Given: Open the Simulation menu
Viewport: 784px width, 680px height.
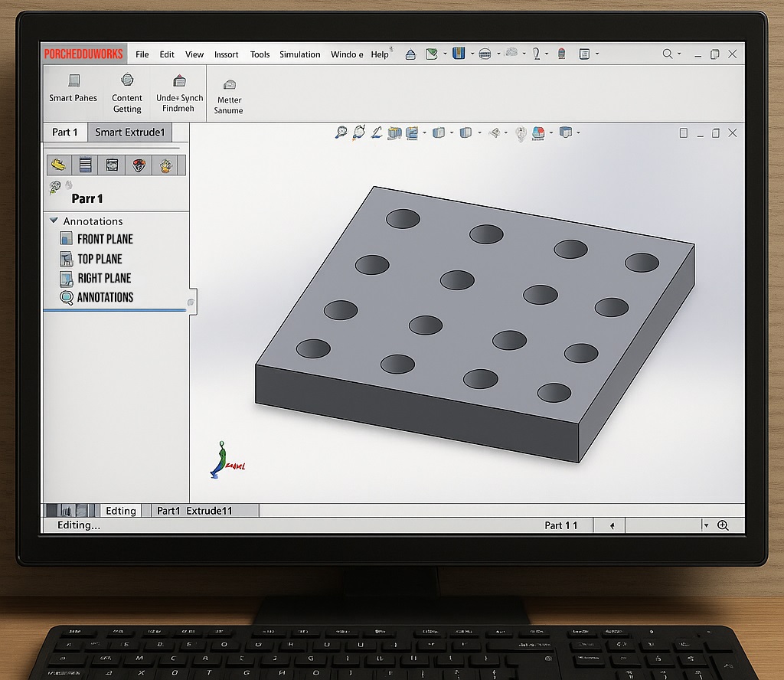Looking at the screenshot, I should coord(299,54).
